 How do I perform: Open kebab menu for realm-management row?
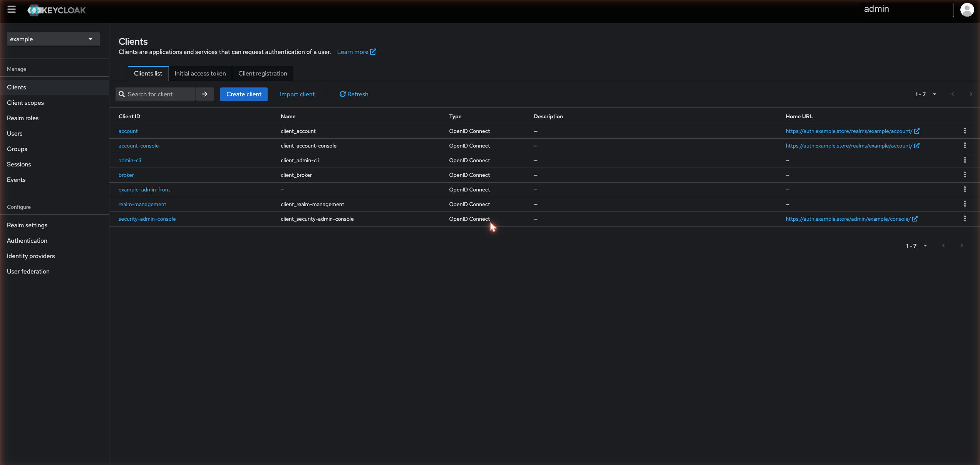point(965,204)
